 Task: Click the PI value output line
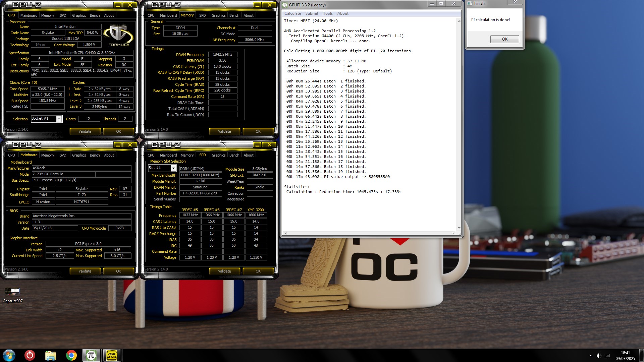338,177
